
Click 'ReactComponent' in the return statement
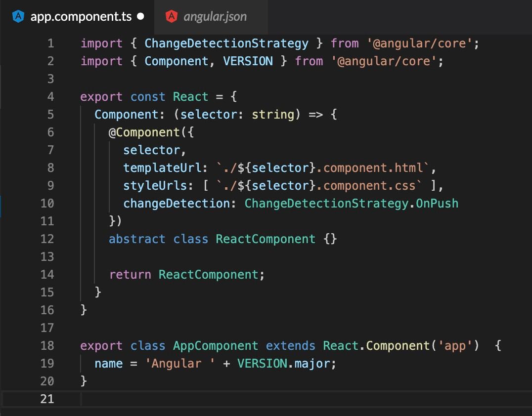coord(208,274)
